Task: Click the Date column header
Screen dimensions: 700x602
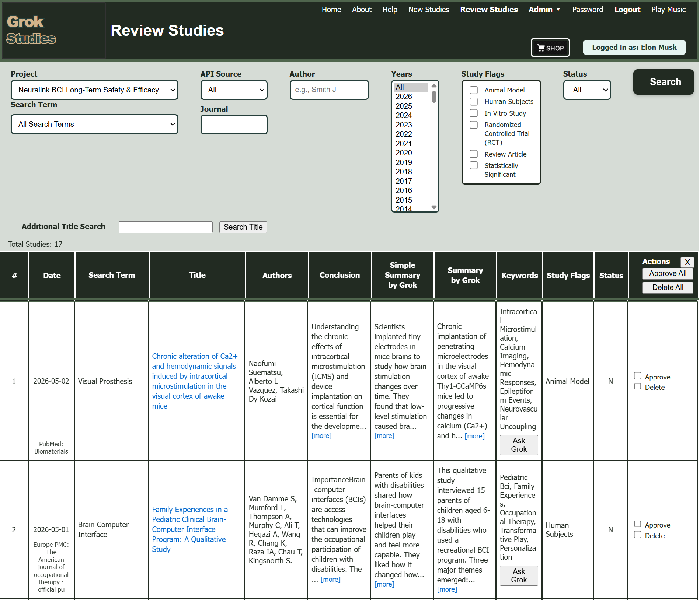Action: (x=52, y=276)
